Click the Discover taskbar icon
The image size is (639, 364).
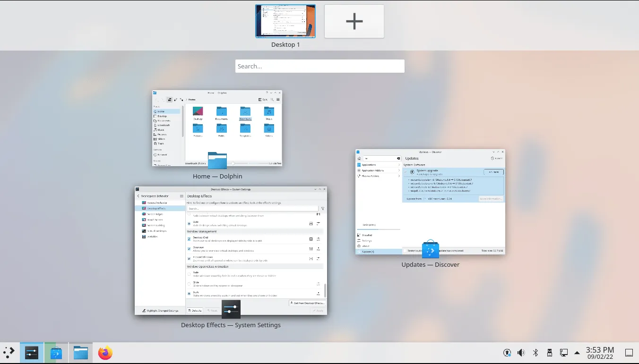click(56, 353)
